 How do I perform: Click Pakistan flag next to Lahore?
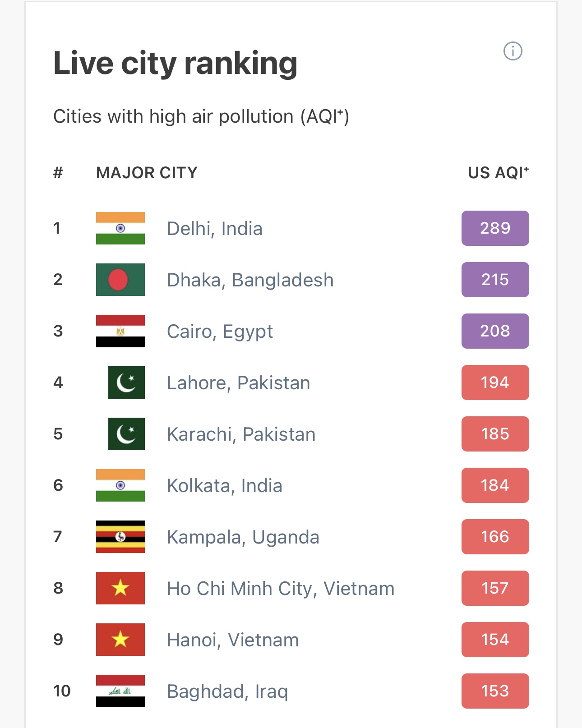pyautogui.click(x=126, y=382)
